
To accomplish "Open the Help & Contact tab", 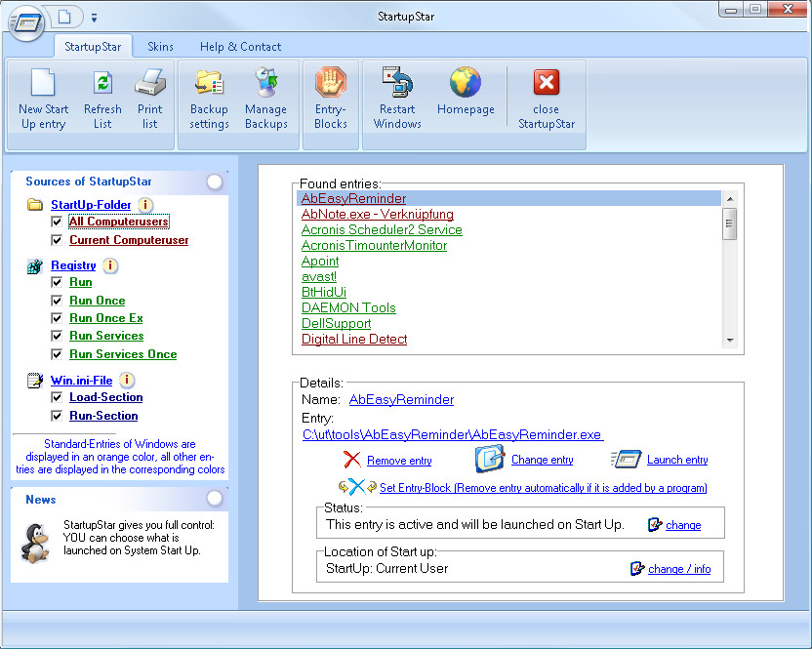I will click(241, 47).
